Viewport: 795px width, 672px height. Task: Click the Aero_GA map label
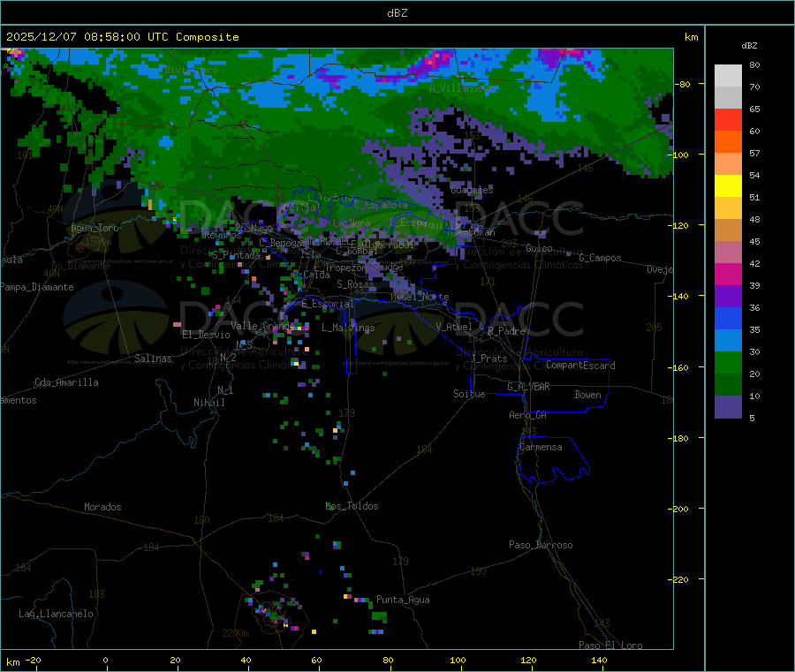tap(528, 414)
